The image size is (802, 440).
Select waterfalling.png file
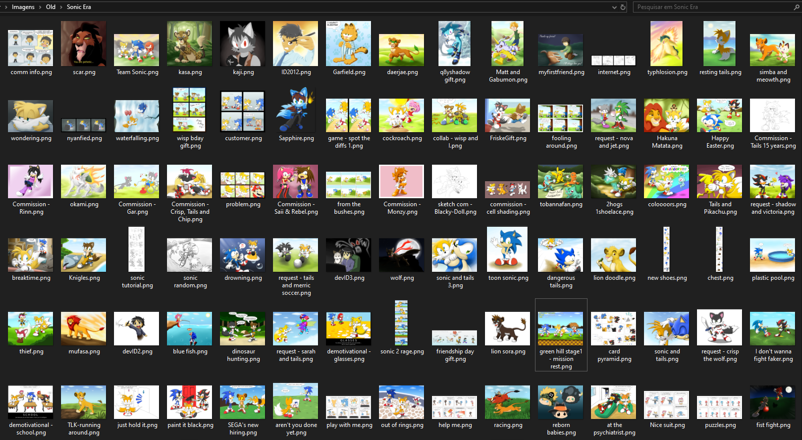click(137, 116)
